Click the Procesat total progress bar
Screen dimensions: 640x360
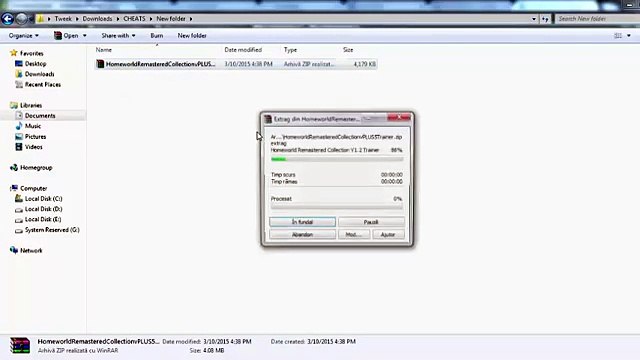pyautogui.click(x=337, y=207)
